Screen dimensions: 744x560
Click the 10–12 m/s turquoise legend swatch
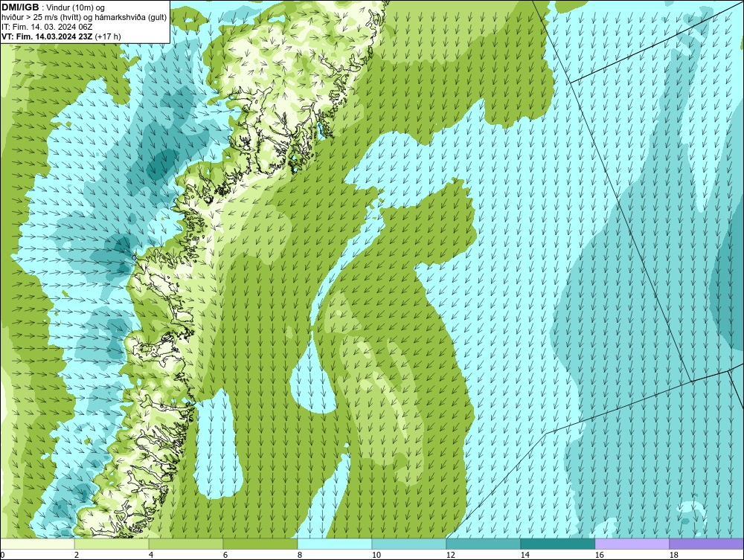[x=409, y=544]
